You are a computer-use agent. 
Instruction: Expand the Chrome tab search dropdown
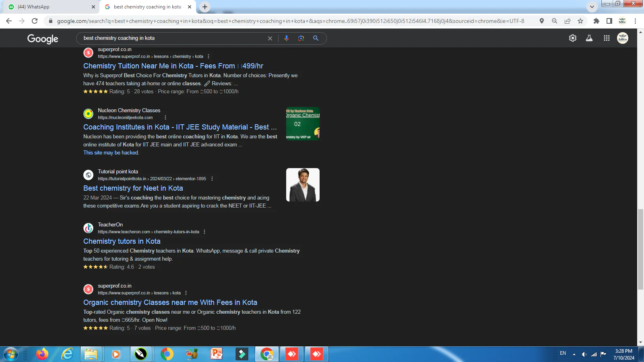pyautogui.click(x=592, y=7)
